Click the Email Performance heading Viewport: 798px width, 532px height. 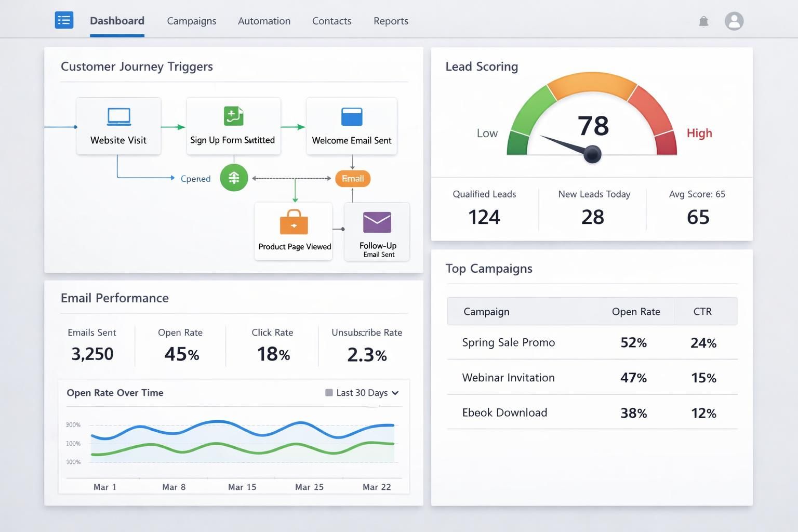point(115,298)
